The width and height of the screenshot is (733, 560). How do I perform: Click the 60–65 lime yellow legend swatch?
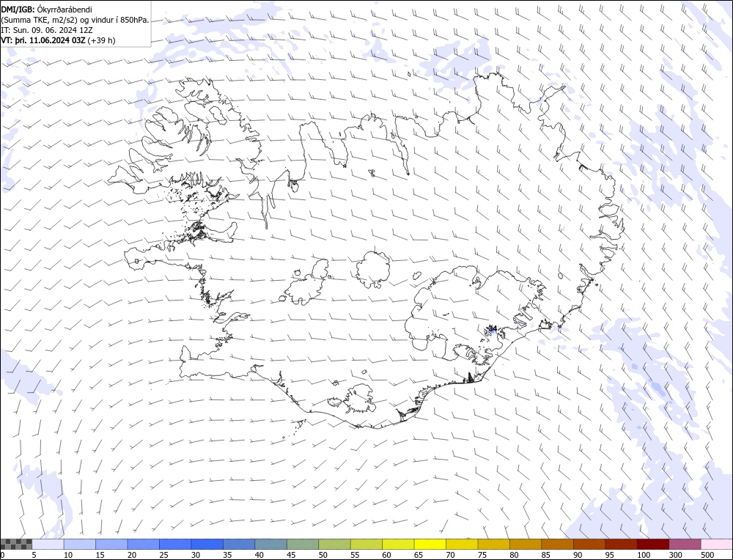pyautogui.click(x=398, y=544)
